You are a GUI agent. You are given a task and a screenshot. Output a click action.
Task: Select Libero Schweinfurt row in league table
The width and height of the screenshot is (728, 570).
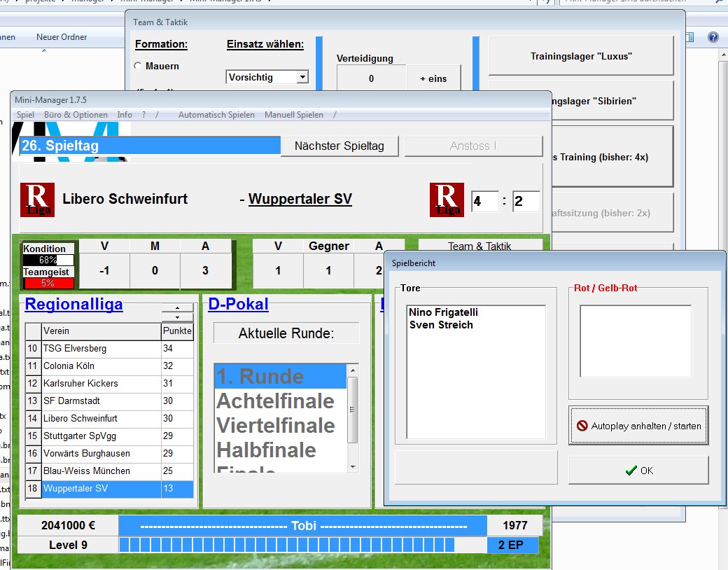101,419
